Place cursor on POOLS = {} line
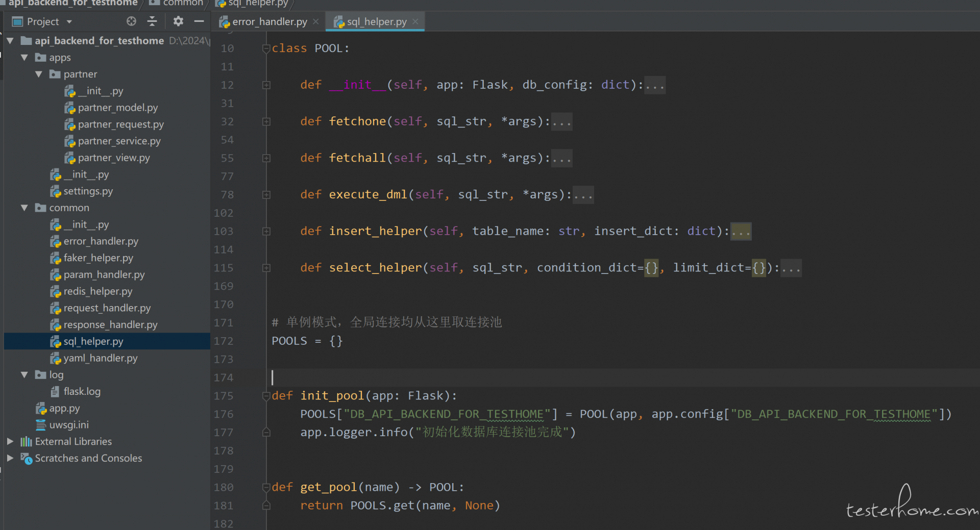 click(307, 341)
